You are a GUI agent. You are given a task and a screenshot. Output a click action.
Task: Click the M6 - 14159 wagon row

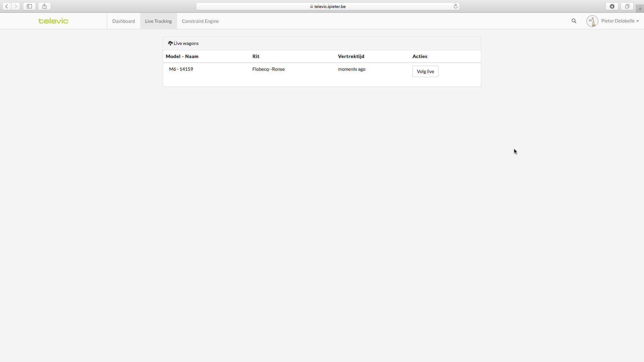coord(181,69)
